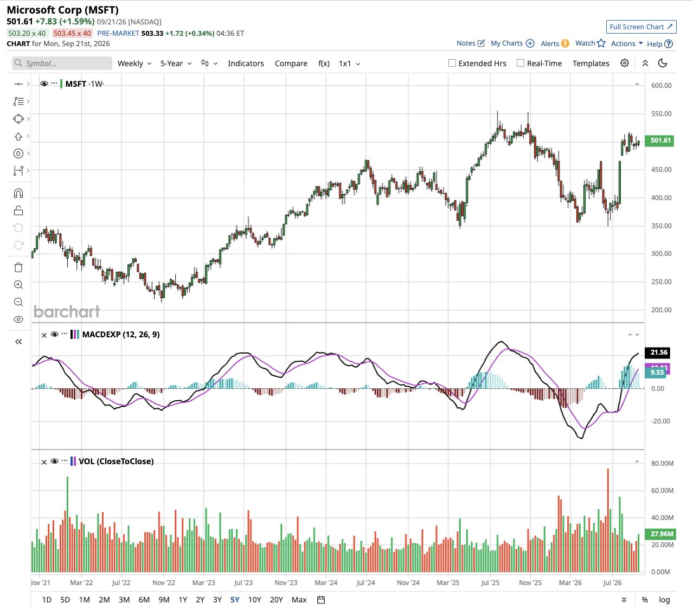The height and width of the screenshot is (616, 693).
Task: Open the Indicators menu
Action: (x=246, y=63)
